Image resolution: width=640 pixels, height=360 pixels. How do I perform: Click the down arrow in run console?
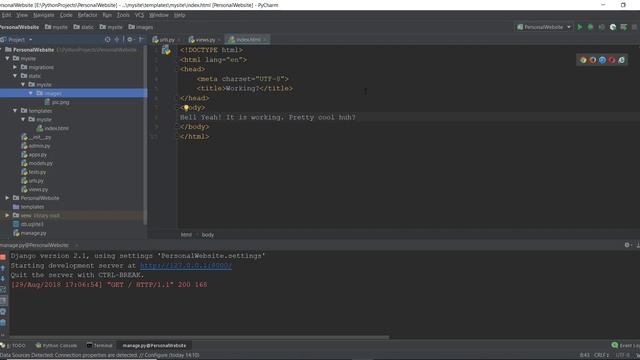[x=3, y=278]
